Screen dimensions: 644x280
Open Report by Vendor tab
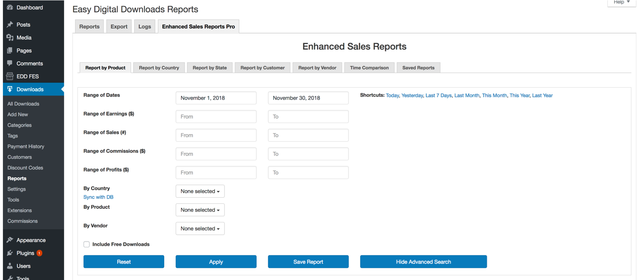[317, 68]
